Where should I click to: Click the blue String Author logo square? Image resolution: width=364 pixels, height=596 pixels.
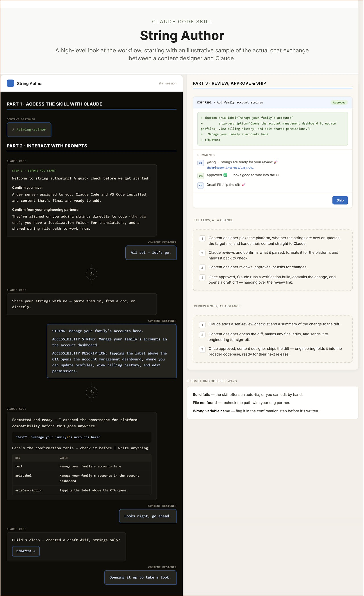[x=10, y=83]
